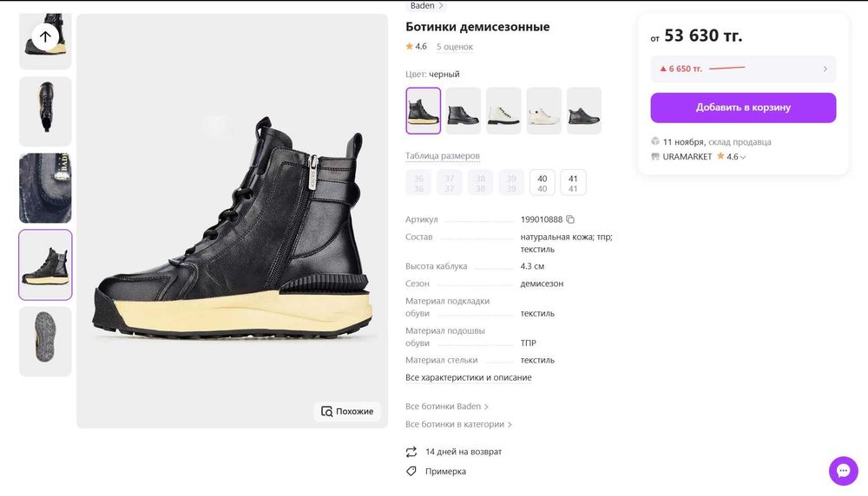The width and height of the screenshot is (868, 496).
Task: Click the rating star near 4.6
Action: coord(410,46)
